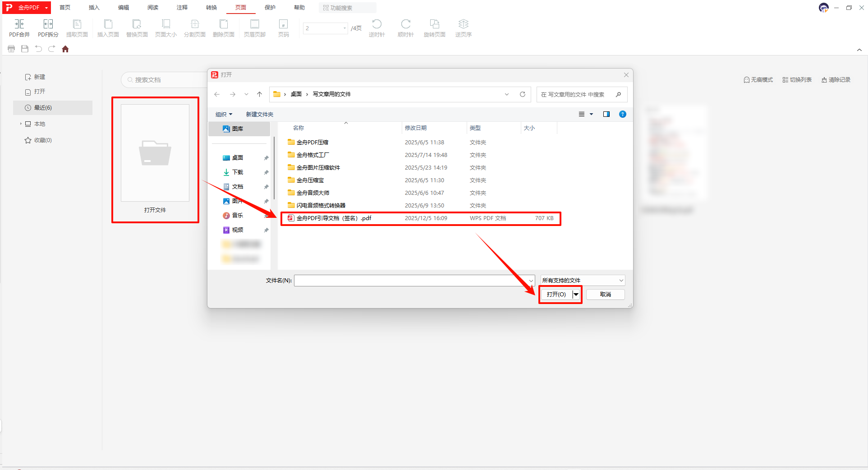Select 金舟PDF引导文档 (签名).pdf file
The height and width of the screenshot is (470, 868).
coord(334,218)
